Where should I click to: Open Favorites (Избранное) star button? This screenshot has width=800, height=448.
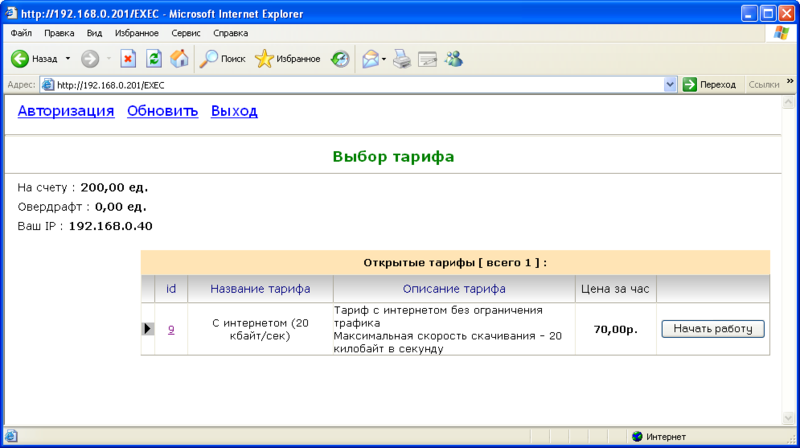288,59
